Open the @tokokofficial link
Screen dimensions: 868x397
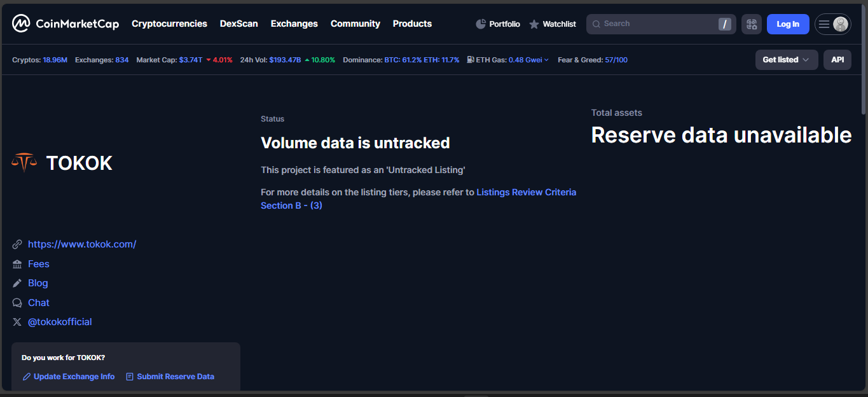[60, 322]
